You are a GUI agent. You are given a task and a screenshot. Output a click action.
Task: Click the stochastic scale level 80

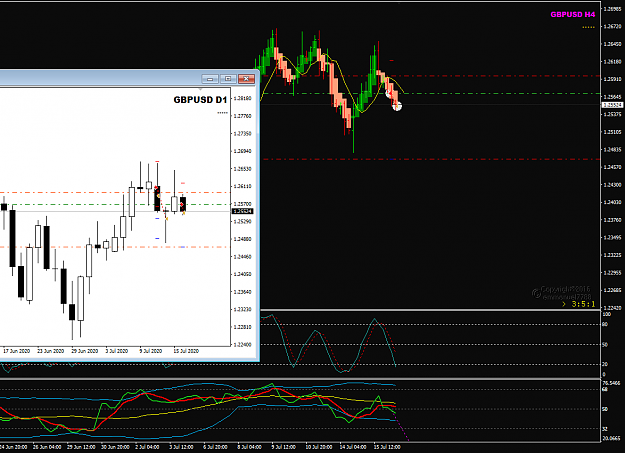coord(605,324)
